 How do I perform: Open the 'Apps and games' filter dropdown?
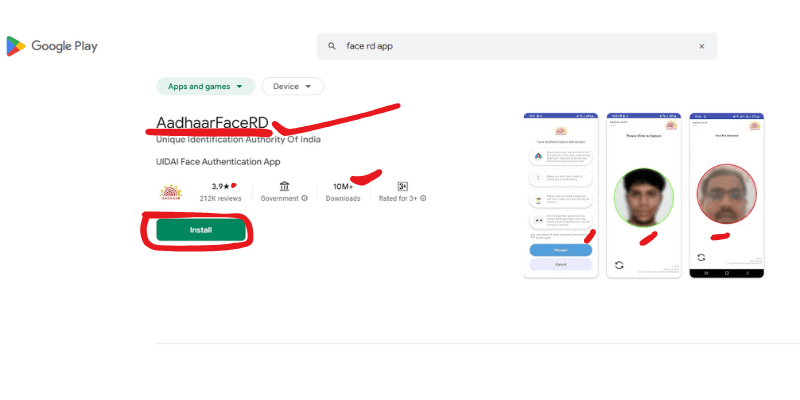(x=206, y=86)
